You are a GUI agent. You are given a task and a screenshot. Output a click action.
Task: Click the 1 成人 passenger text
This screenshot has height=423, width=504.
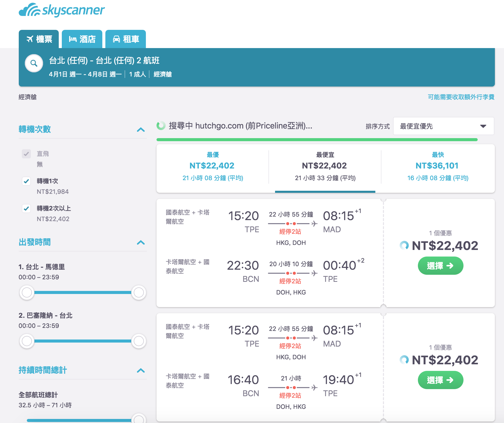click(138, 74)
